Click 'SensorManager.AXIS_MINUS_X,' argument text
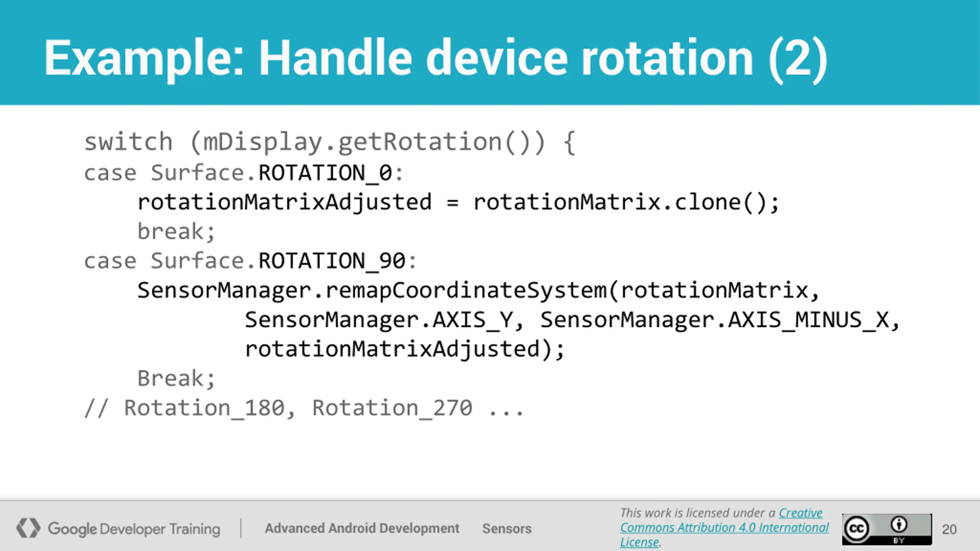This screenshot has width=980, height=551. (720, 320)
